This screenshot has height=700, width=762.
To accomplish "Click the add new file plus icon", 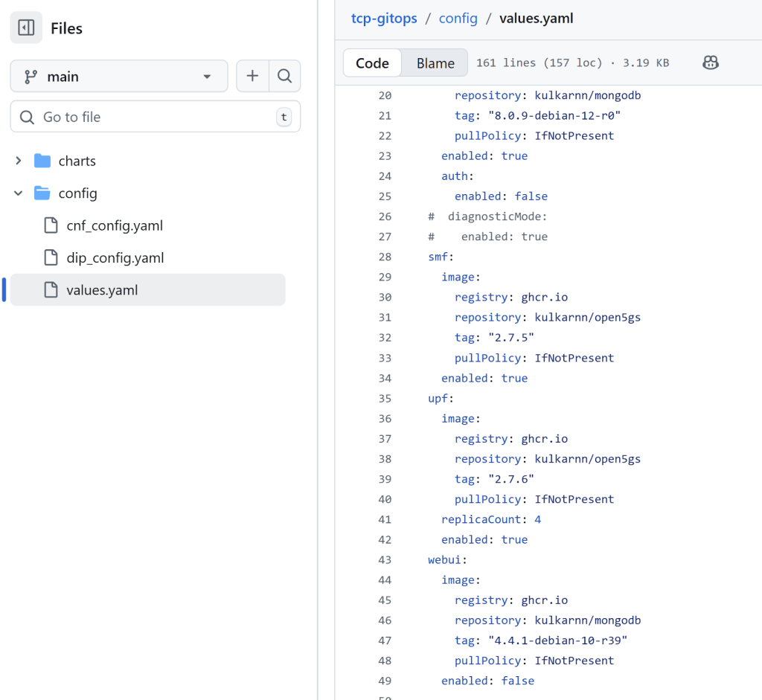I will coord(252,76).
